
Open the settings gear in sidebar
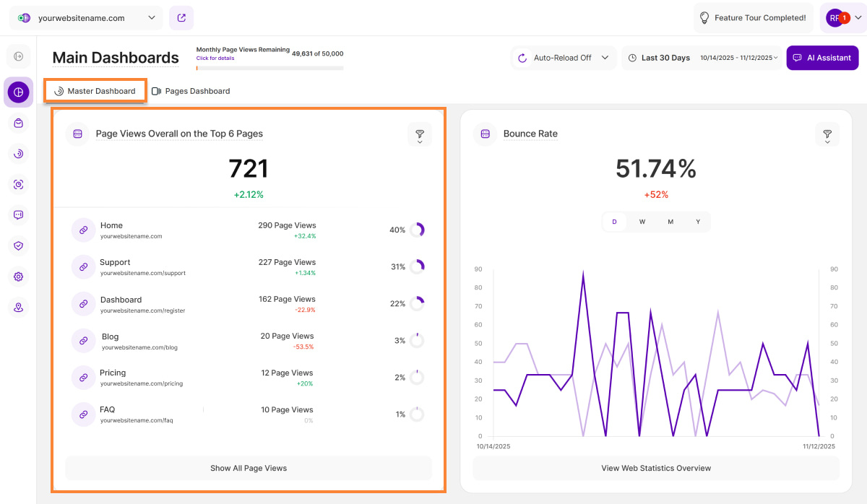coord(18,277)
